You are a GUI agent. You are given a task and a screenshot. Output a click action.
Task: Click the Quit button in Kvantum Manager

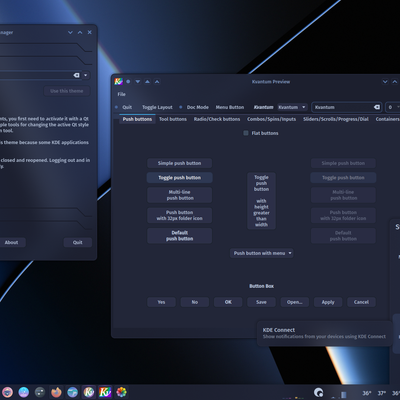tap(78, 242)
